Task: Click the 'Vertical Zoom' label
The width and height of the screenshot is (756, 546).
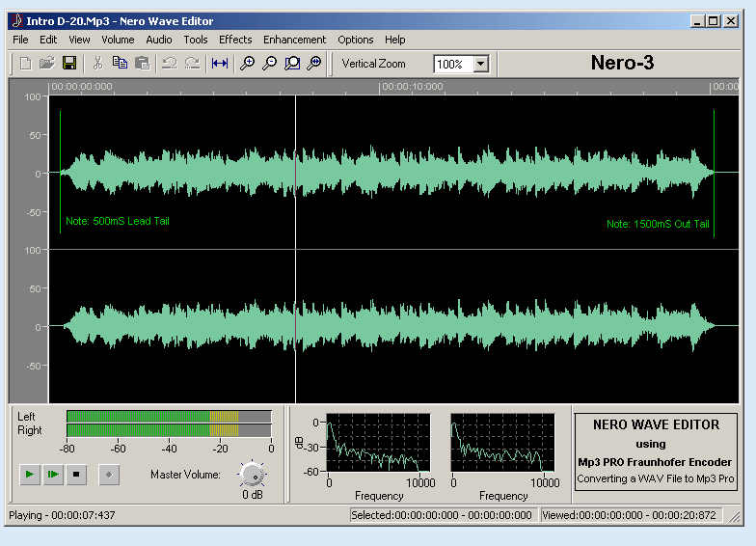Action: pos(374,64)
